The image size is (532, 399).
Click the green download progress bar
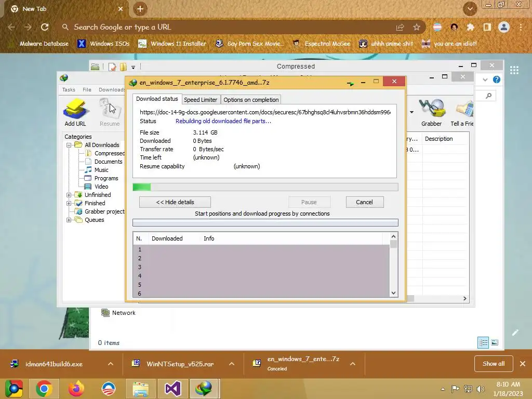(x=265, y=187)
